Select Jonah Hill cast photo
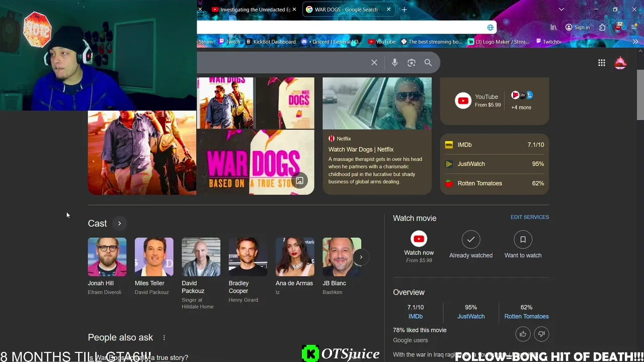Screen dimensions: 644x362 (107, 257)
